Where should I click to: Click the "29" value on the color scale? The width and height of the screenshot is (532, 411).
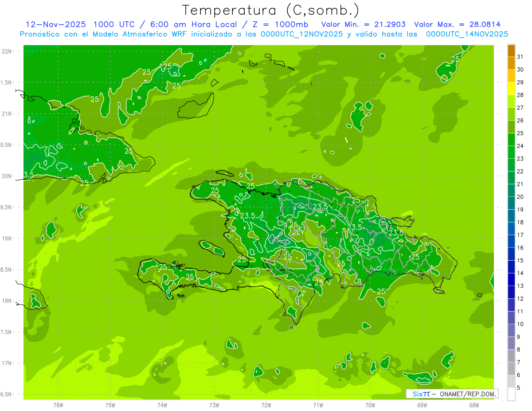(520, 82)
